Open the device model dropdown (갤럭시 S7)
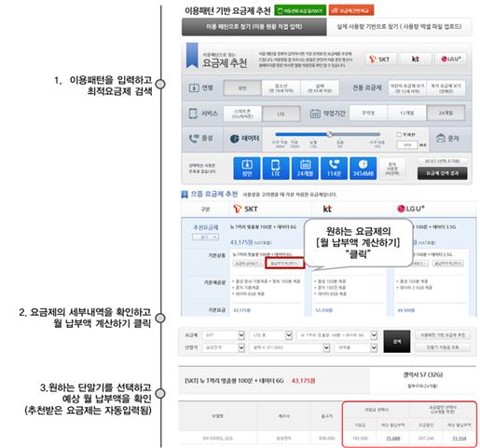This screenshot has width=480, height=448. (x=290, y=347)
